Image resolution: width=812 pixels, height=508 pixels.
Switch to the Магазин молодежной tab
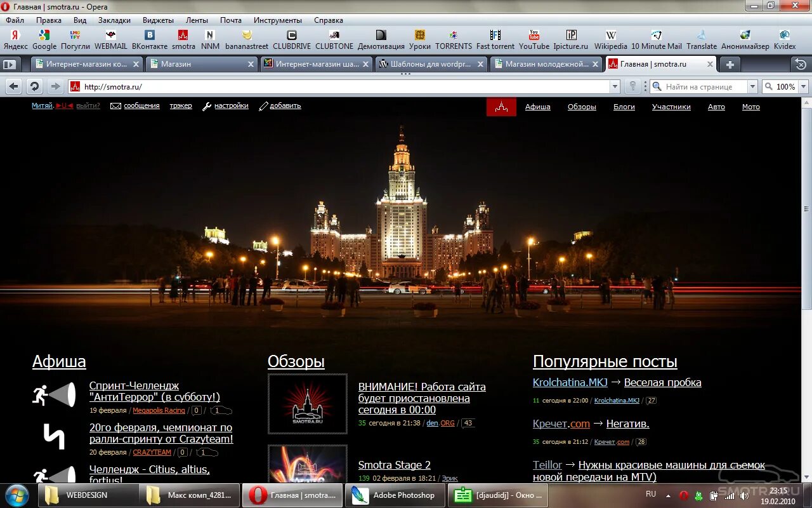coord(546,64)
